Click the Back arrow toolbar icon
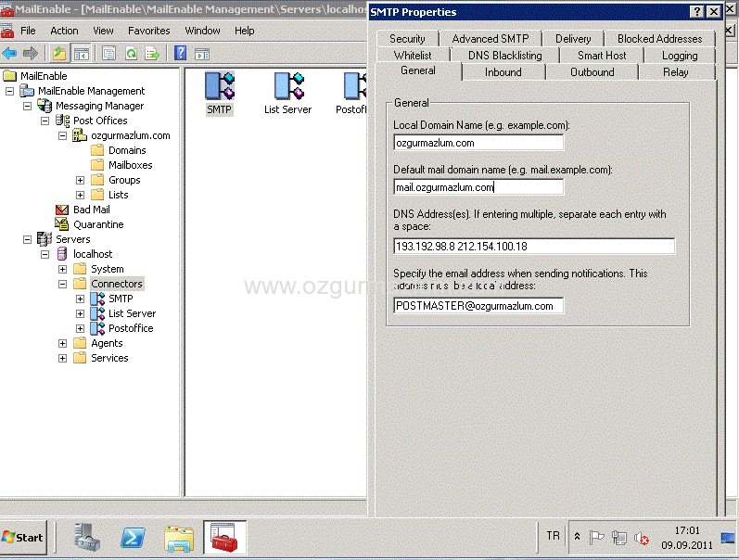 tap(9, 54)
